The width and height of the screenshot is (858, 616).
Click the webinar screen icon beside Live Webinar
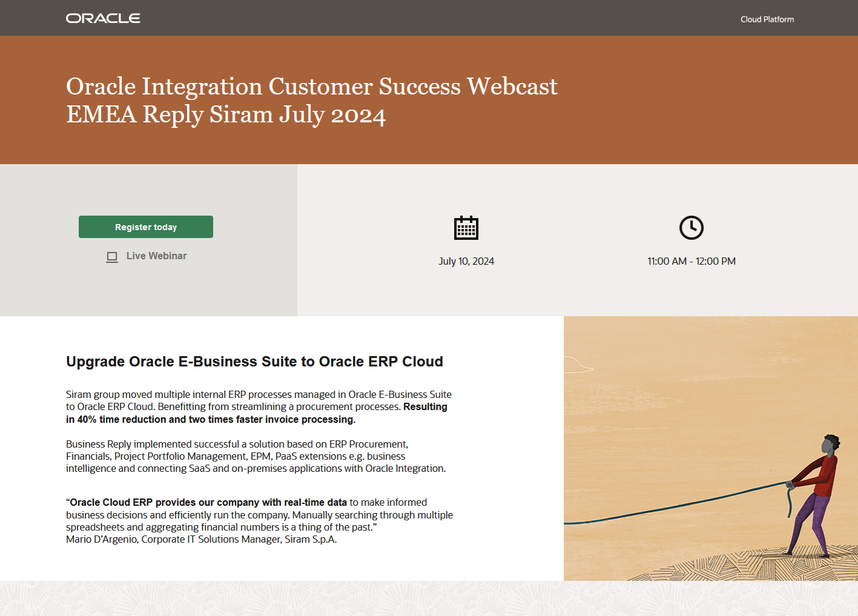tap(112, 256)
